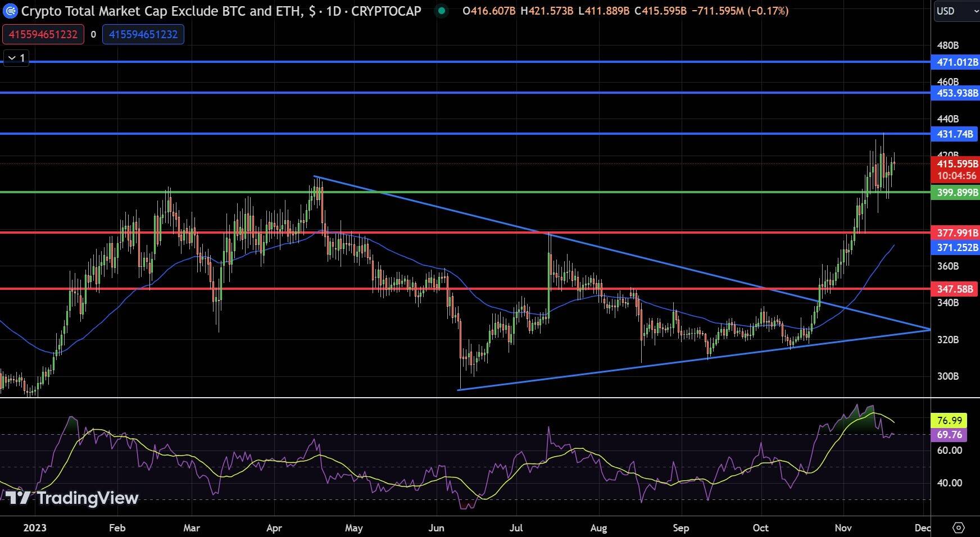Click the countdown timer 10:04:56
This screenshot has width=980, height=537.
click(x=957, y=176)
